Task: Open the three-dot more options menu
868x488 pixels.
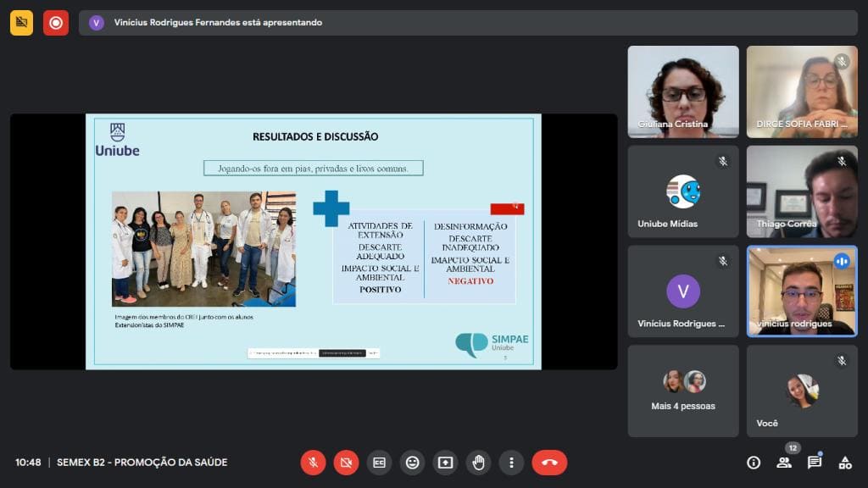Action: pos(511,463)
